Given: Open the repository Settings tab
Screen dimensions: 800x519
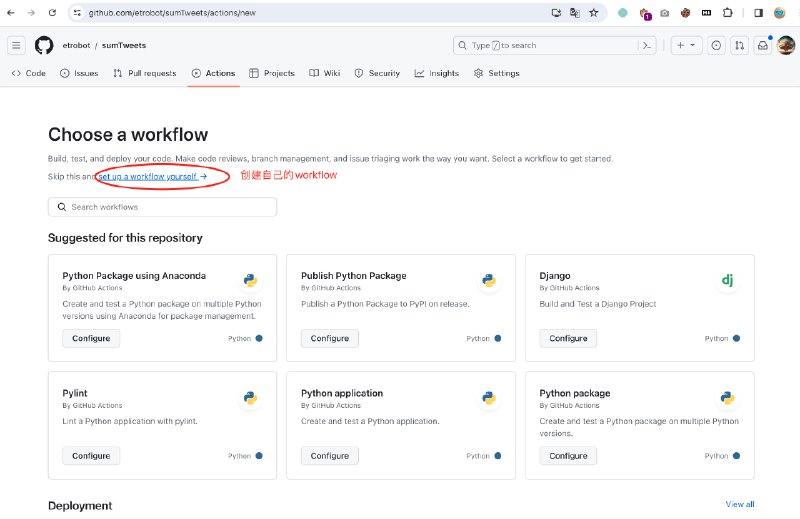Looking at the screenshot, I should tap(496, 73).
